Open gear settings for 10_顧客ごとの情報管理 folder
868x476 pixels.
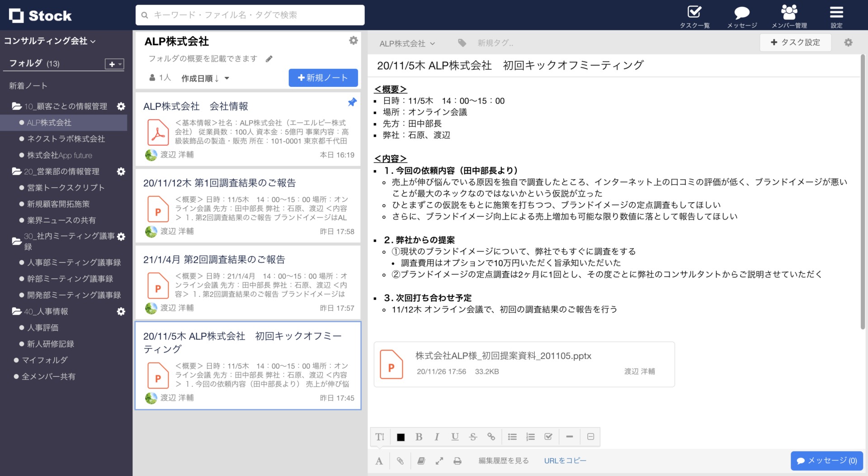coord(121,106)
